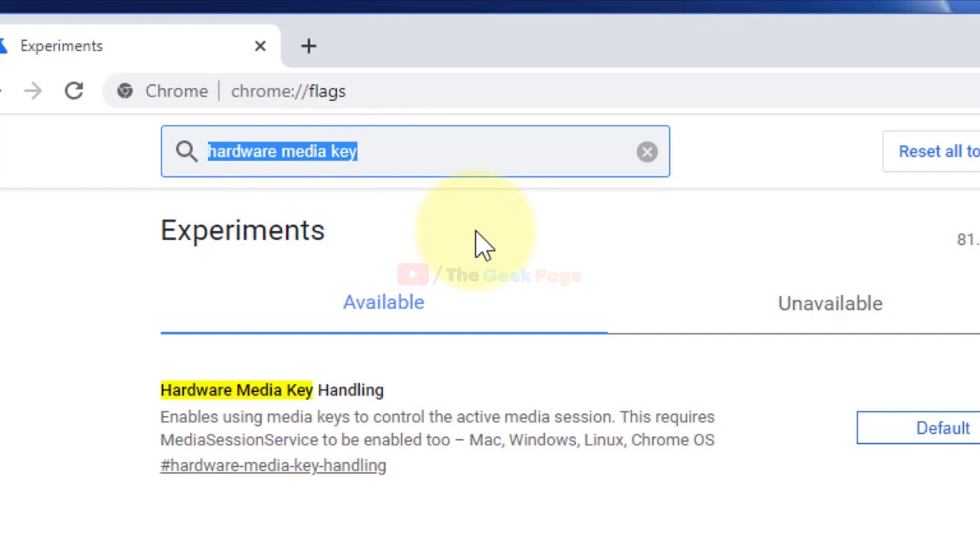The image size is (980, 551).
Task: Open the Default dropdown for Hardware Media Key
Action: pos(919,428)
